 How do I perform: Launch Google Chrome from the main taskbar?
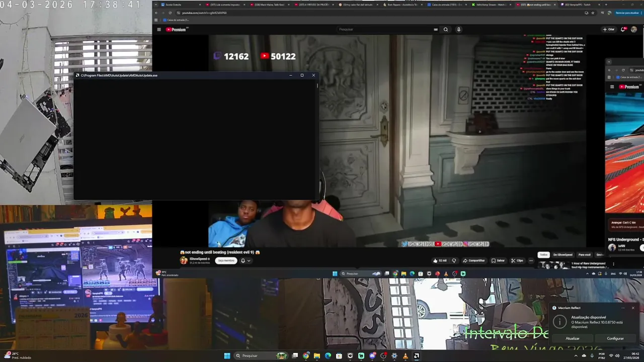pyautogui.click(x=306, y=355)
